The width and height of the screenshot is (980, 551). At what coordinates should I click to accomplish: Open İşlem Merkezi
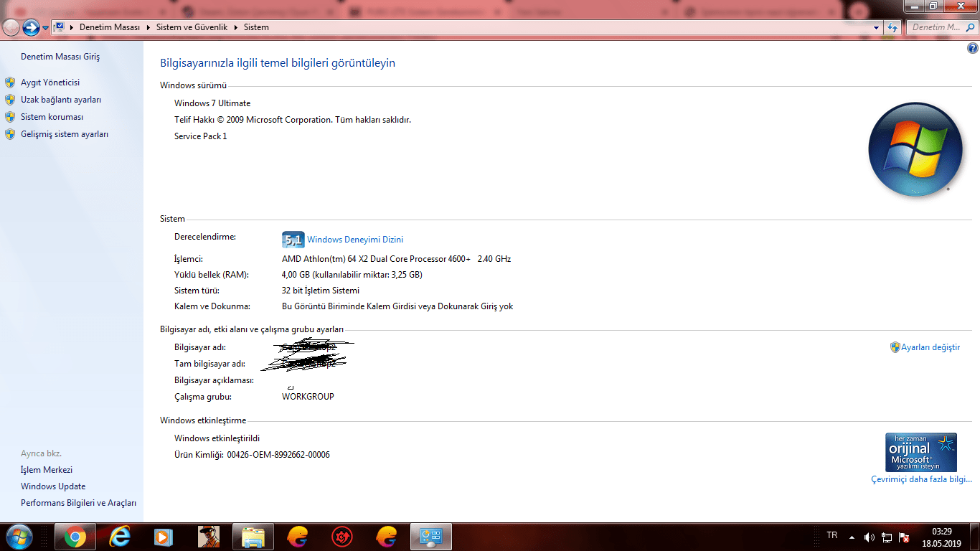pos(47,470)
